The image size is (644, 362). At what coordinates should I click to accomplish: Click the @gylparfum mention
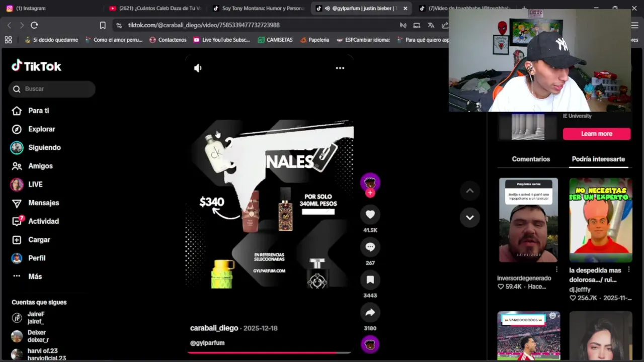[x=207, y=343]
